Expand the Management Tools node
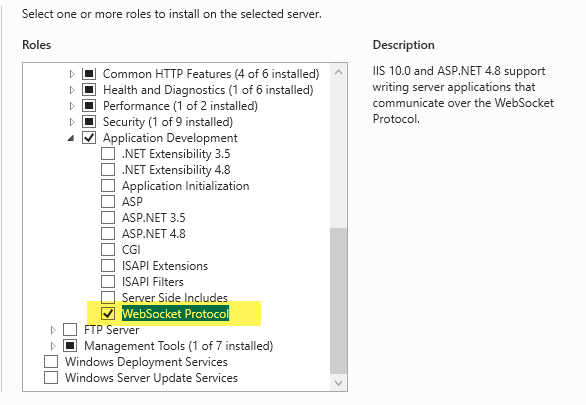 click(x=53, y=346)
